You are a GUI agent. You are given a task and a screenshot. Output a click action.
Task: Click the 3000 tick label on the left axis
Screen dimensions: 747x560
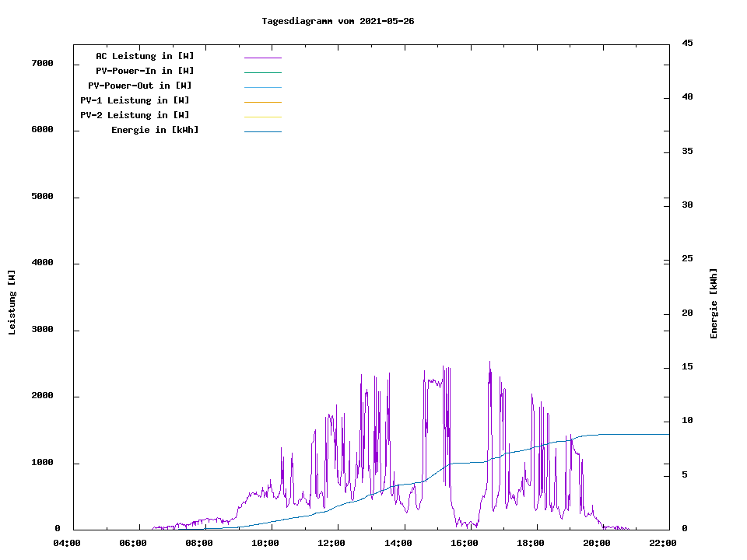42,330
